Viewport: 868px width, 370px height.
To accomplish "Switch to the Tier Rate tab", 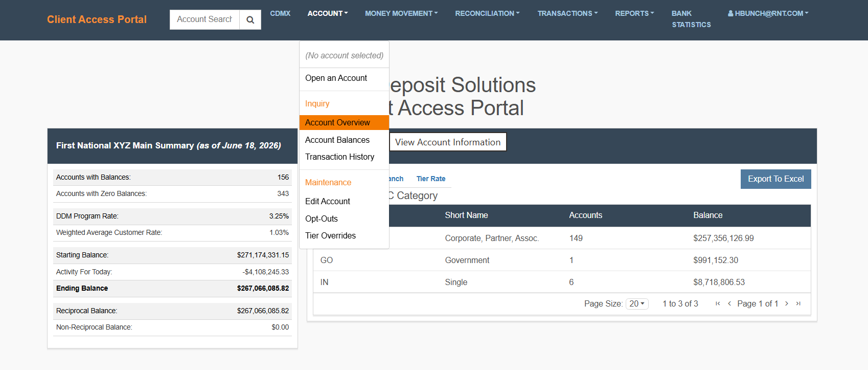I will 431,179.
